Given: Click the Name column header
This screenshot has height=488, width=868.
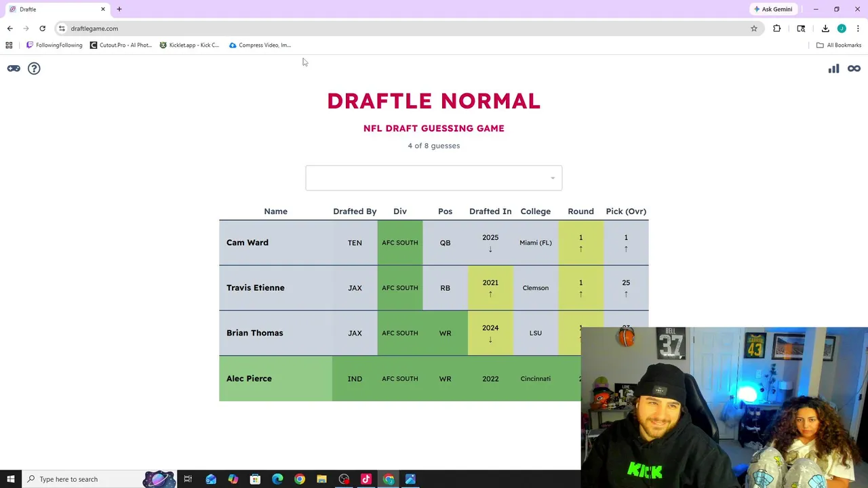Looking at the screenshot, I should tap(275, 211).
